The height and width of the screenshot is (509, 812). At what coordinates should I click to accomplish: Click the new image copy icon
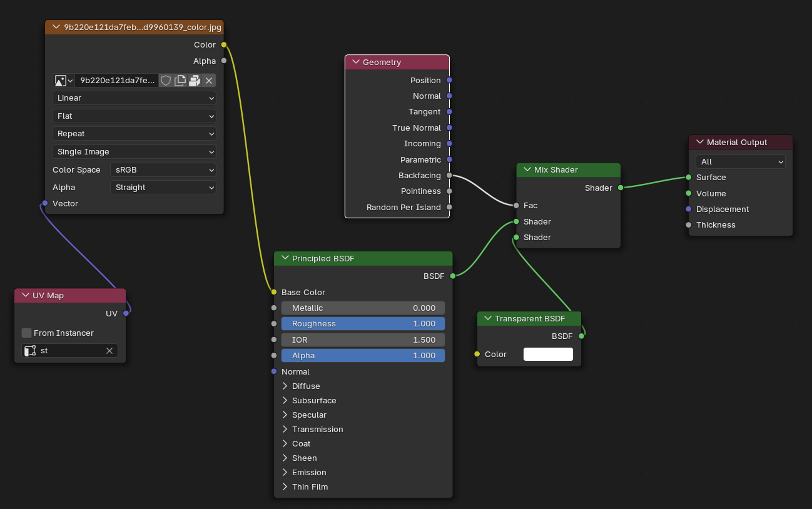coord(180,81)
